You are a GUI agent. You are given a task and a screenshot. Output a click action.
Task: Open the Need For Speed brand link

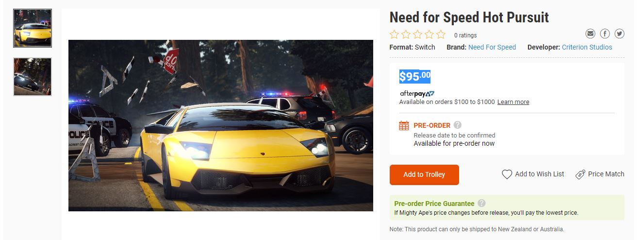[492, 47]
